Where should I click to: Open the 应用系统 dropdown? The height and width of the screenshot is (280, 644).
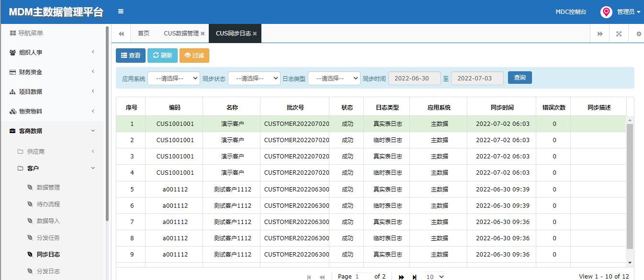(x=173, y=78)
